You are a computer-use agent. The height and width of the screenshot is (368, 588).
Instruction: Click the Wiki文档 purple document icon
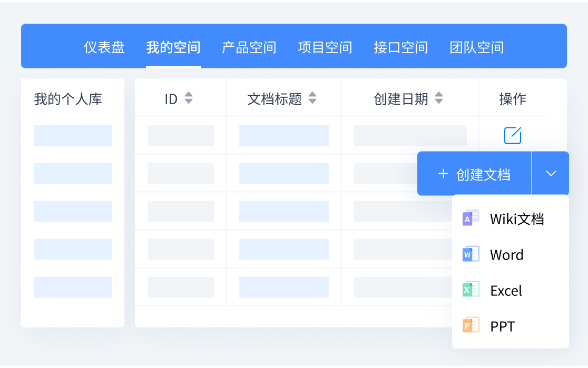pos(471,218)
